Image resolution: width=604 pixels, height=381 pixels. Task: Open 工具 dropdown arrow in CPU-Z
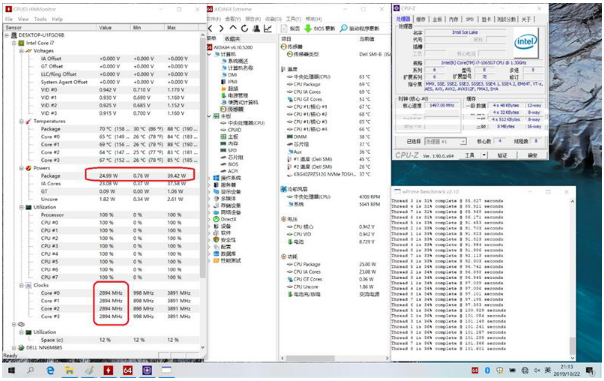click(x=484, y=155)
